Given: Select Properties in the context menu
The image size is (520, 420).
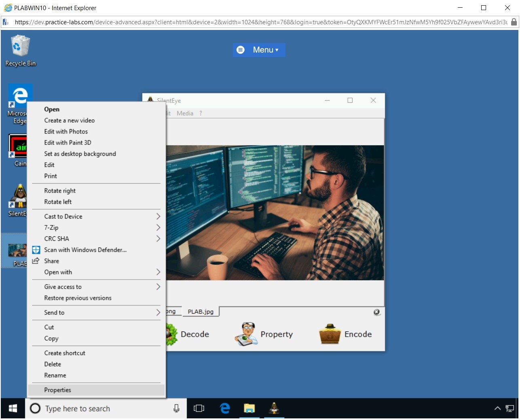Looking at the screenshot, I should coord(58,390).
